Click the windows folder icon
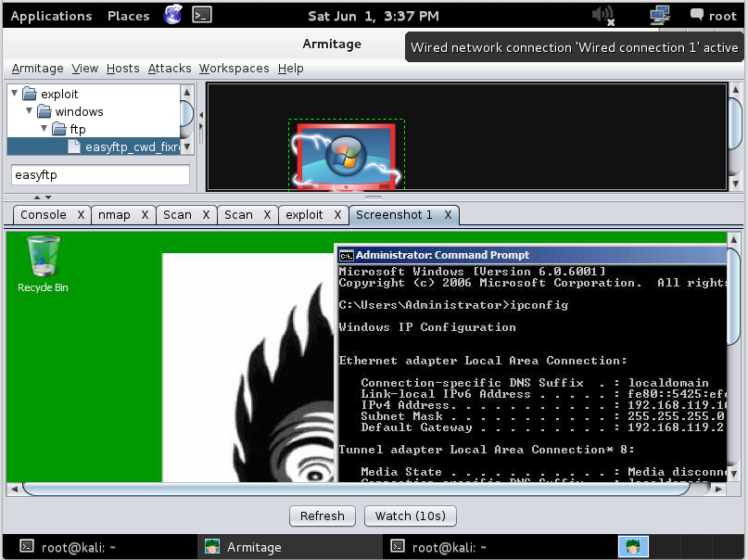Screen dimensions: 748x560 point(44,111)
